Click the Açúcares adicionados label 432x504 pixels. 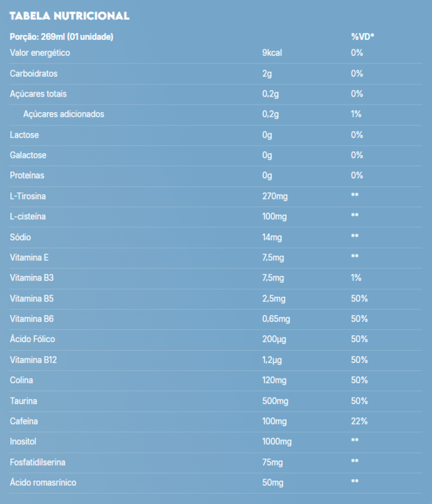(x=63, y=114)
